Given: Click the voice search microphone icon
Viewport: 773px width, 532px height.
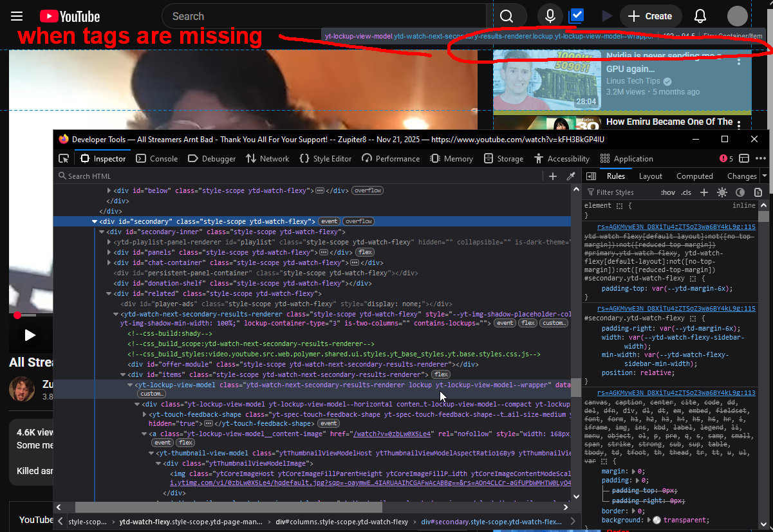Looking at the screenshot, I should point(550,16).
